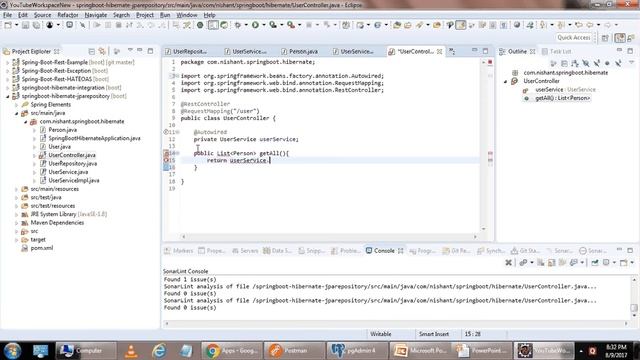Click the Quick Access search field
The width and height of the screenshot is (640, 360).
[573, 38]
